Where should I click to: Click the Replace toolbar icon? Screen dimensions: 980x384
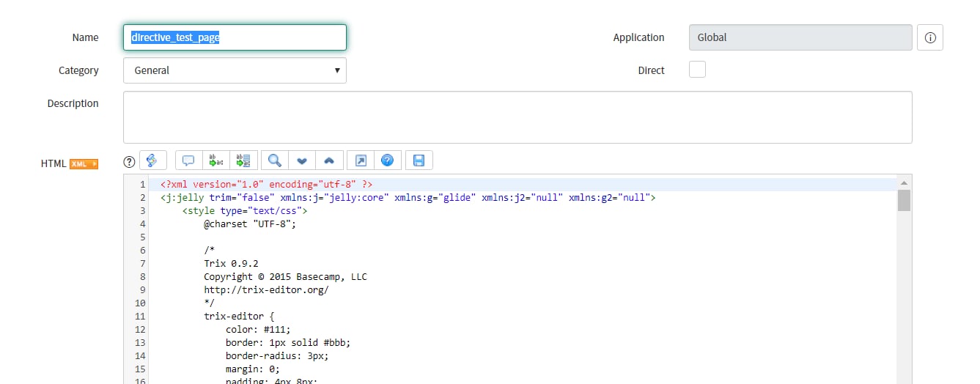(216, 160)
